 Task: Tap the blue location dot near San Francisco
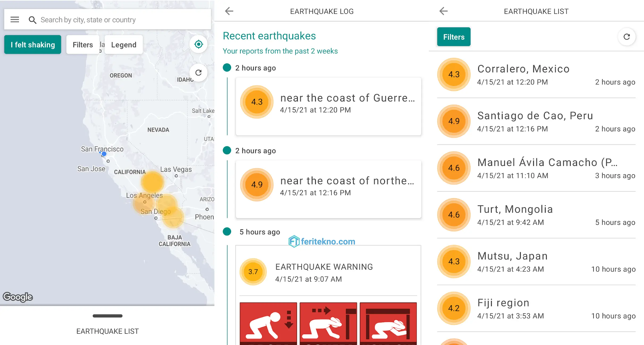[x=104, y=154]
